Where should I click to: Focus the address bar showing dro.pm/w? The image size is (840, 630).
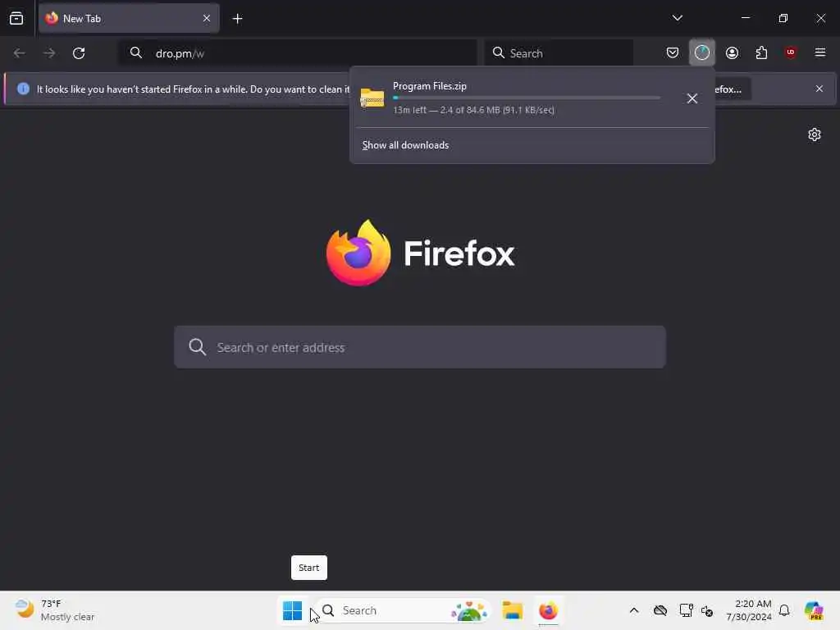[x=297, y=53]
